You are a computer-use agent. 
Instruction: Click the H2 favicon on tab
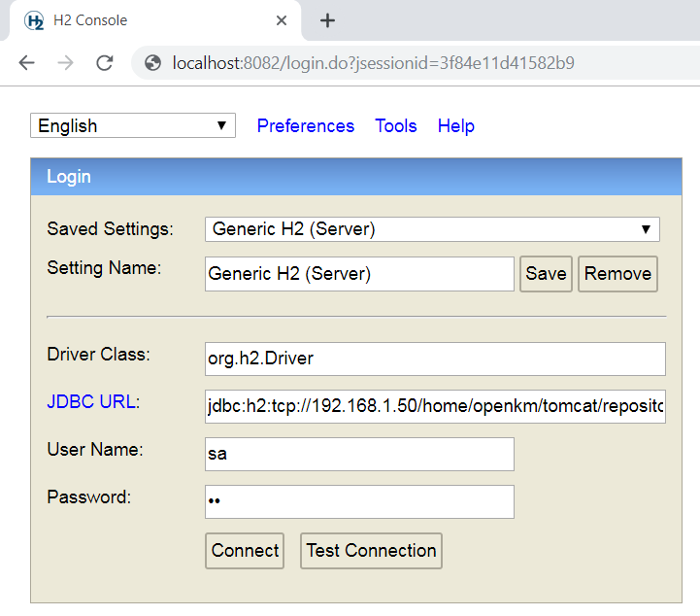coord(34,20)
